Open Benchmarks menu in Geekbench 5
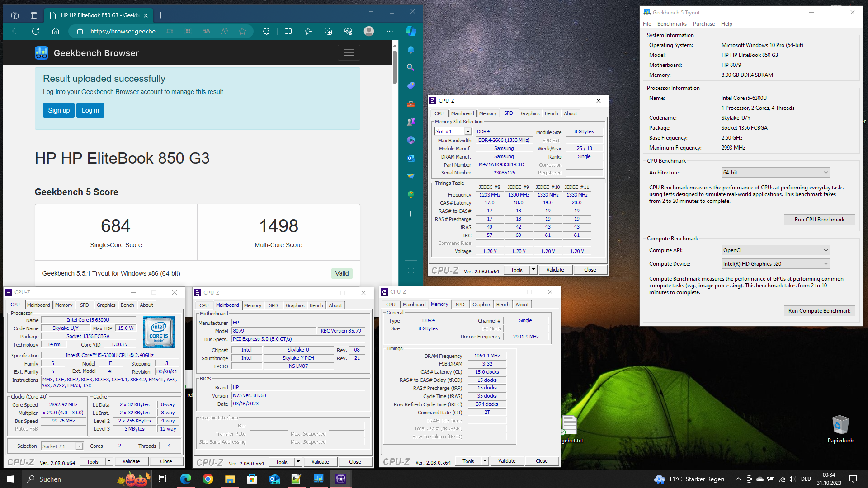Image resolution: width=868 pixels, height=488 pixels. [x=672, y=24]
